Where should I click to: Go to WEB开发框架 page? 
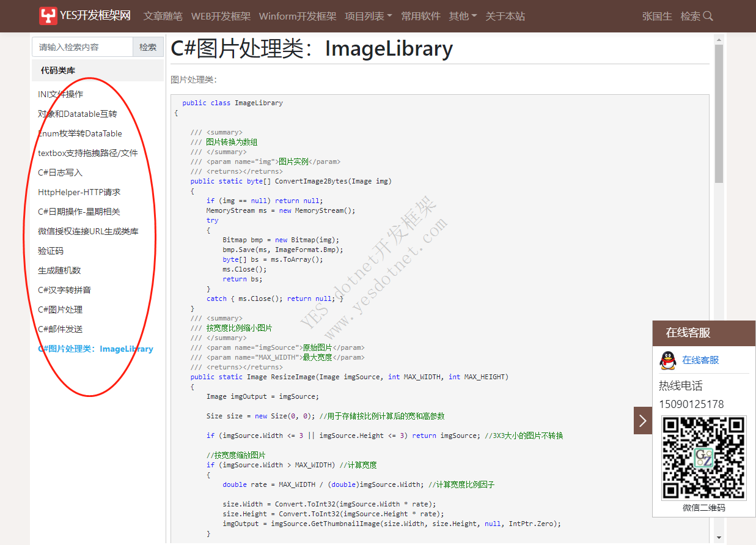tap(221, 16)
